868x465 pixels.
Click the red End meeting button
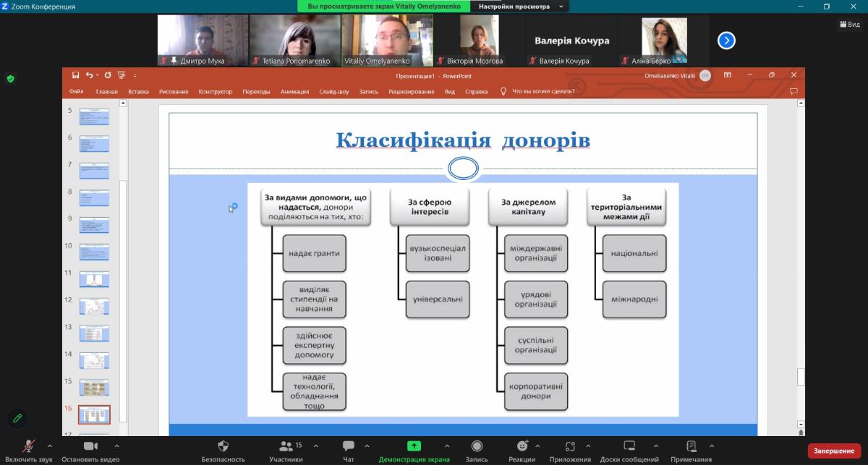(x=834, y=451)
